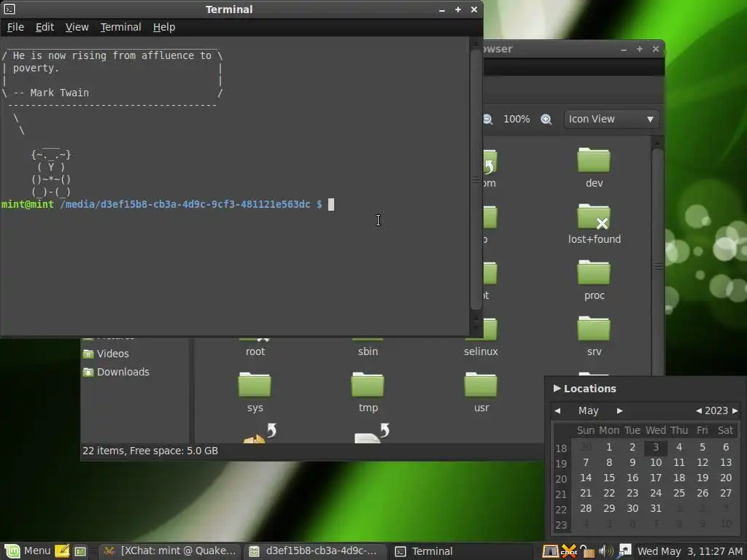
Task: Select week number 21 in calendar
Action: tap(561, 494)
